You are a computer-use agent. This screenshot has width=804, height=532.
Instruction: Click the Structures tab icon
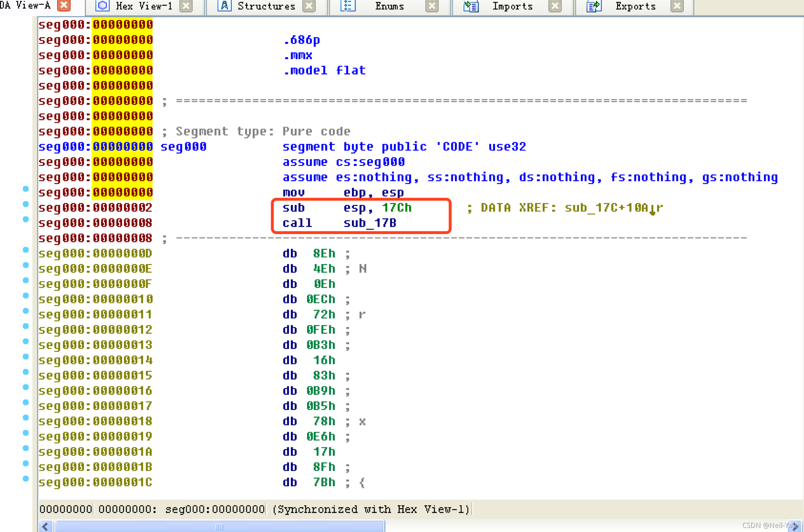coord(224,6)
